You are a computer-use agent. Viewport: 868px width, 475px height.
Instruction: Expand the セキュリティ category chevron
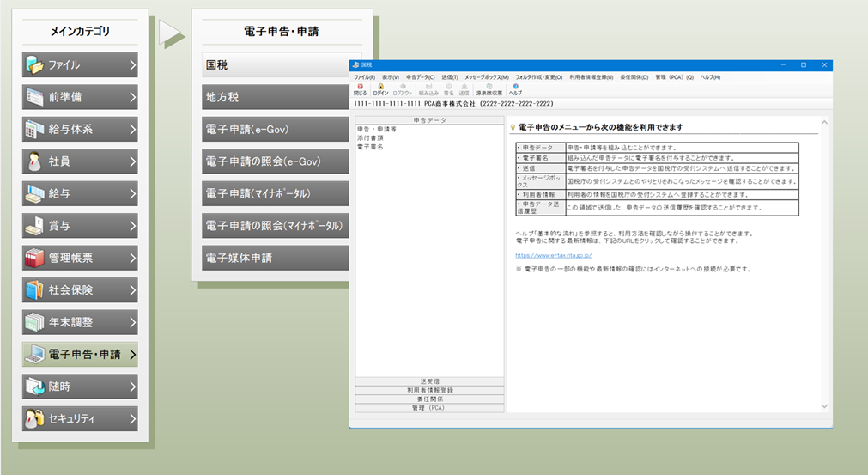click(132, 418)
